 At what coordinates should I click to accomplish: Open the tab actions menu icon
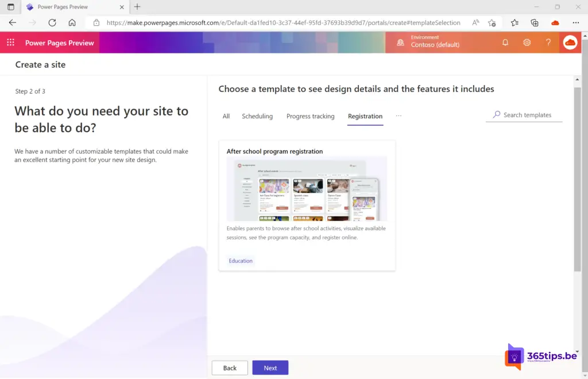pyautogui.click(x=10, y=7)
